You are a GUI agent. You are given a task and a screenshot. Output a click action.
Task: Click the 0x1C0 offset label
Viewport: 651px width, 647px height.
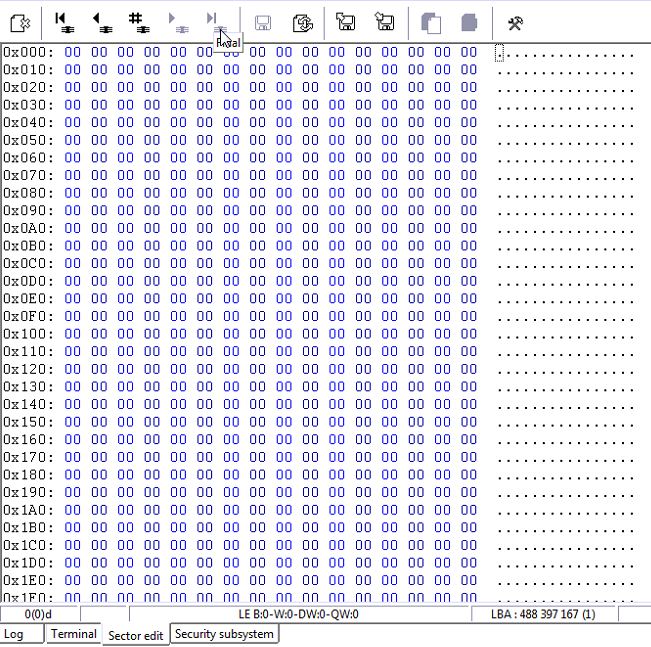tap(28, 545)
